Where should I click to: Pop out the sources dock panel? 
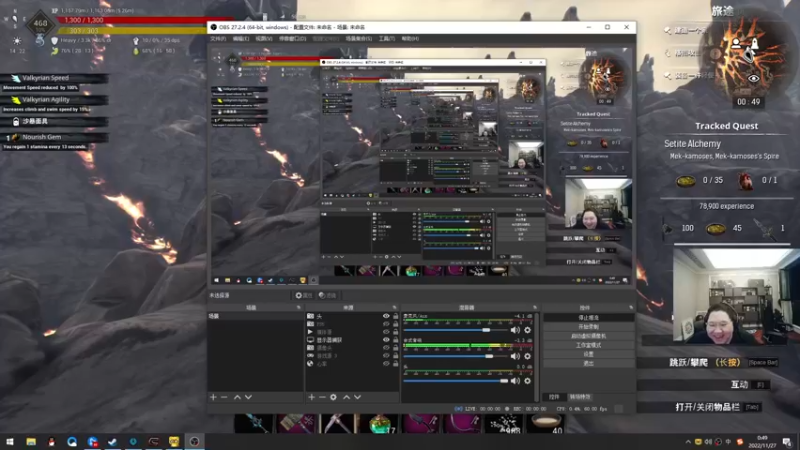[395, 308]
